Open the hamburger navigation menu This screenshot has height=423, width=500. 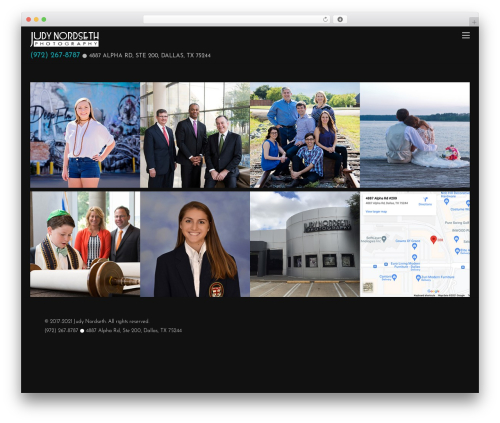point(466,35)
